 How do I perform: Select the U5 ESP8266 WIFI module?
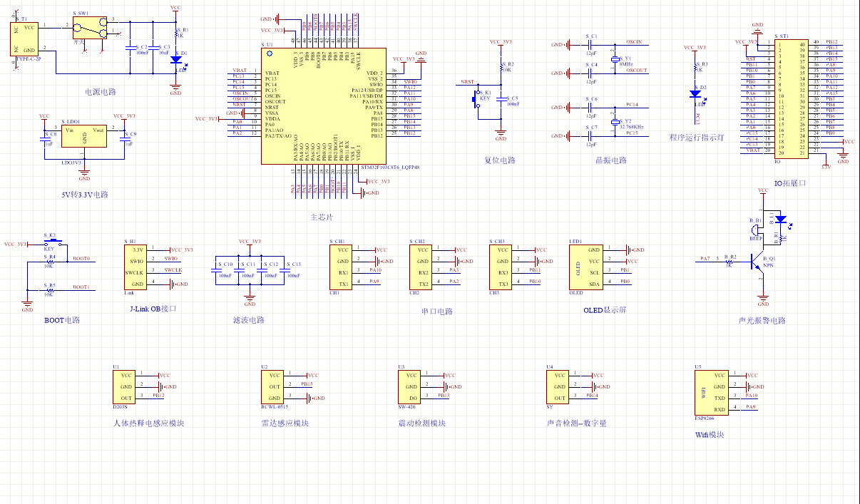[710, 392]
